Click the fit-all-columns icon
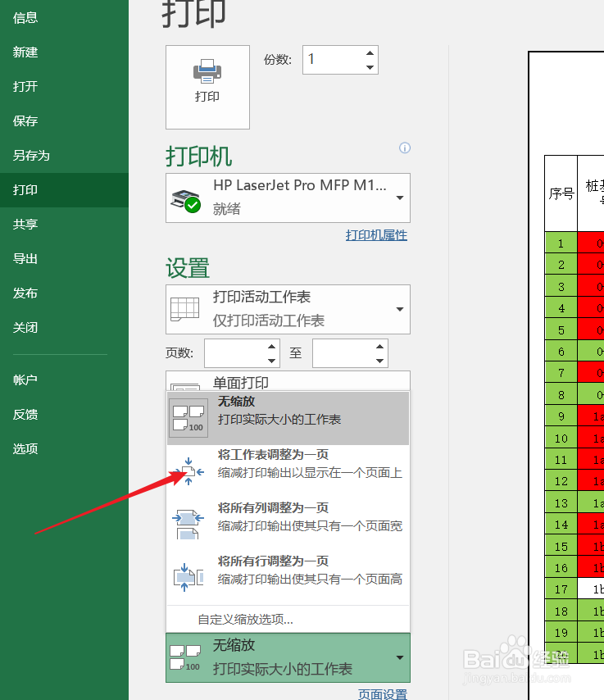 188,524
